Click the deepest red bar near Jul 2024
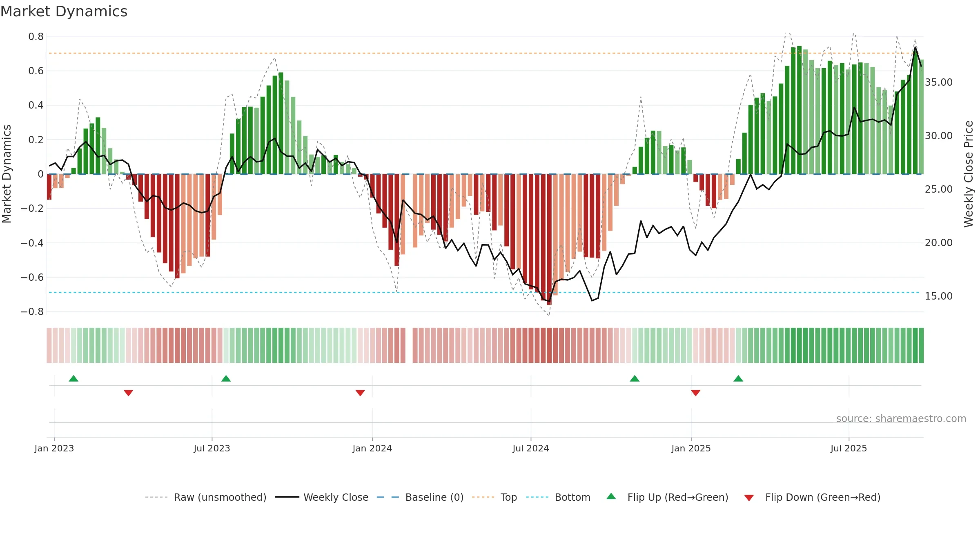Screen dimensions: 980x551 point(549,239)
